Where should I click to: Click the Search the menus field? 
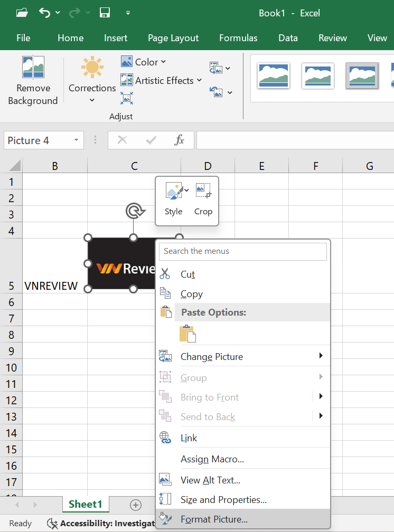coord(243,251)
